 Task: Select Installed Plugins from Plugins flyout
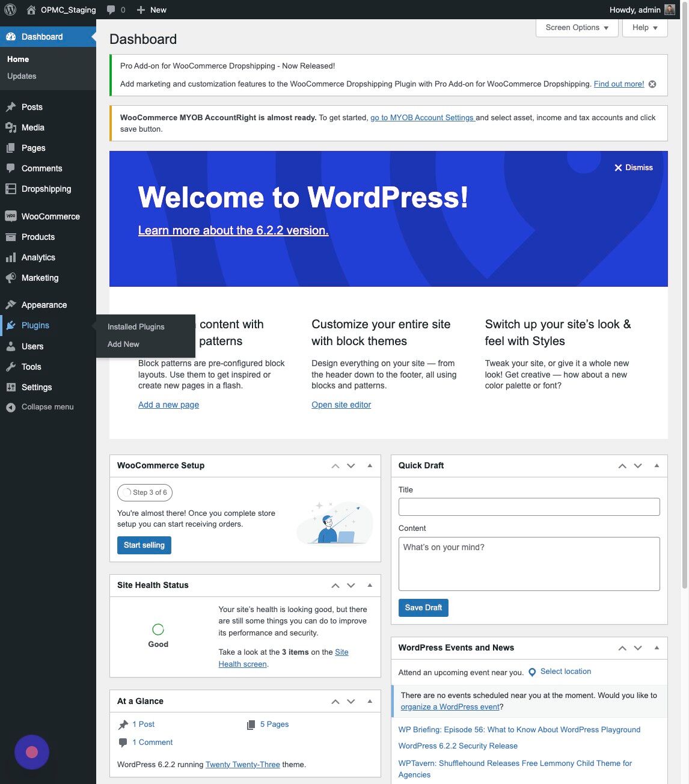[136, 327]
